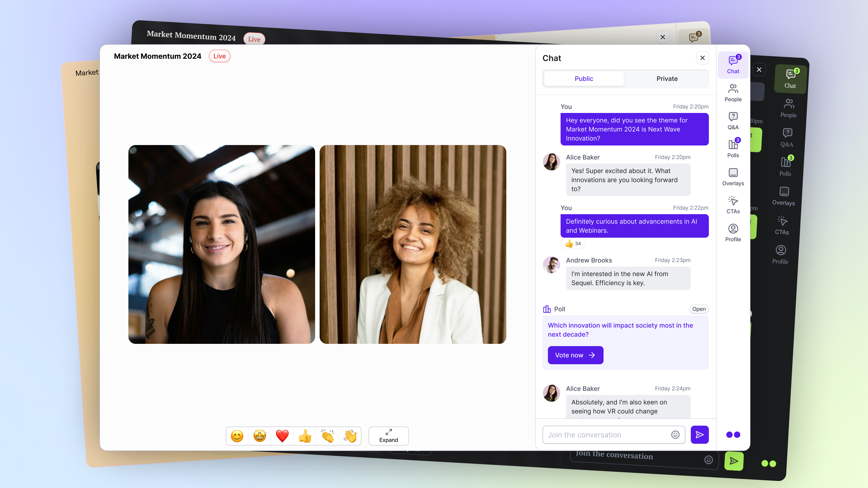Click the send message arrow button

point(700,434)
